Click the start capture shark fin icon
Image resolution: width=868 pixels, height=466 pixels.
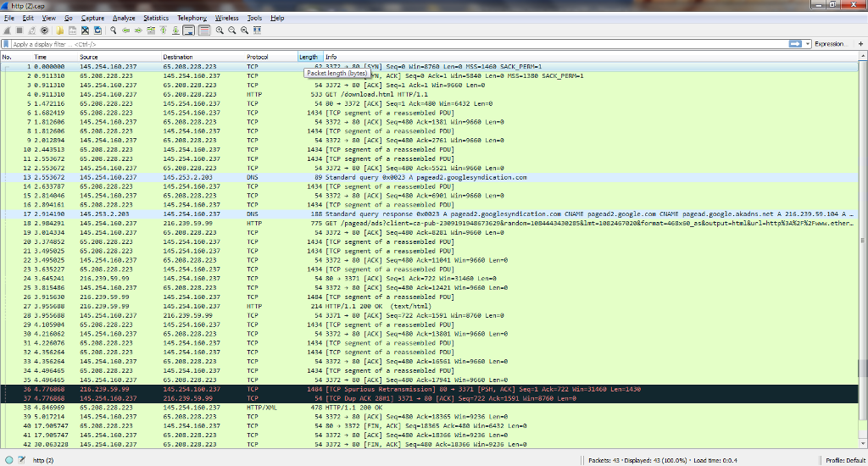8,31
